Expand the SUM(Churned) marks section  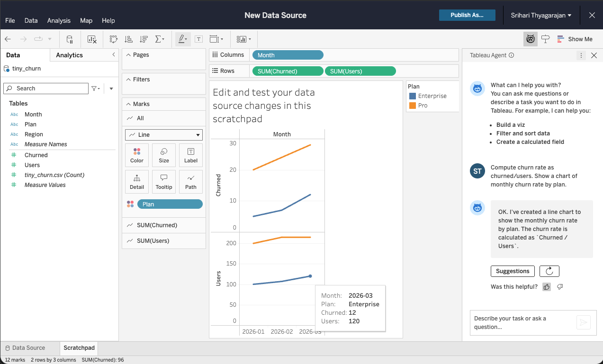(164, 225)
